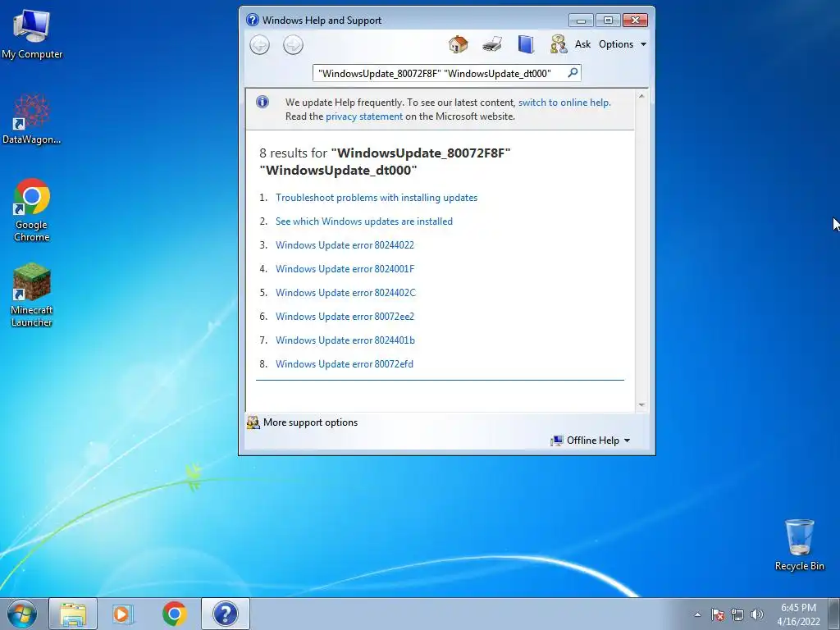The image size is (840, 630).
Task: Open Action Center flag tray icon
Action: point(718,614)
